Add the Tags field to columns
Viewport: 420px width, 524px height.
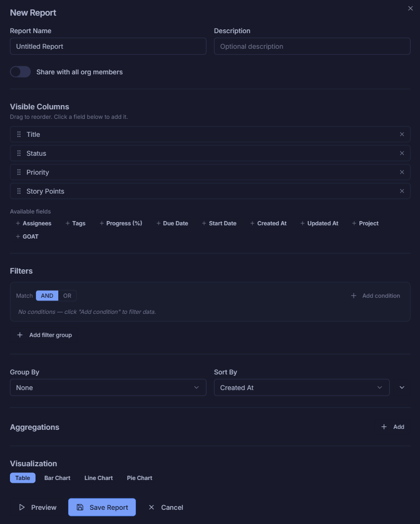[x=76, y=223]
